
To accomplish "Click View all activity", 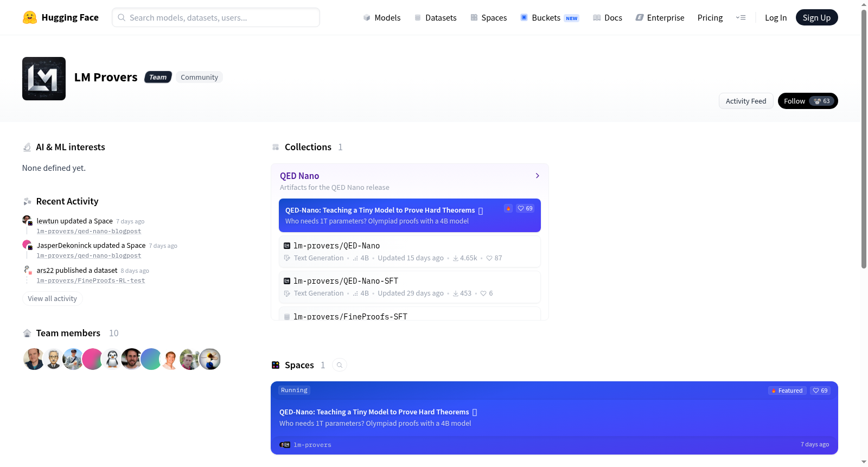I will 52,298.
